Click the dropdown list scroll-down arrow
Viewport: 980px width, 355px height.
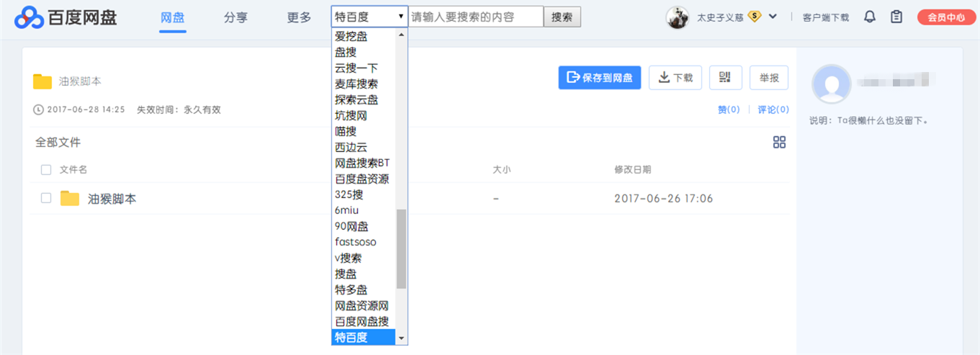click(401, 338)
